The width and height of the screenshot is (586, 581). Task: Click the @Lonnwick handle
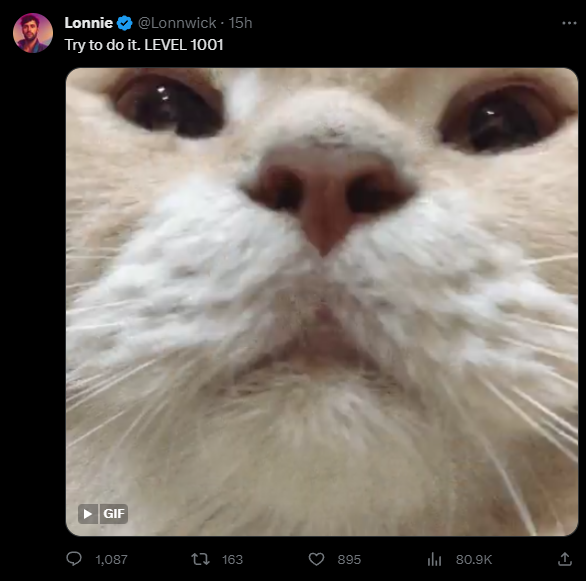[177, 23]
